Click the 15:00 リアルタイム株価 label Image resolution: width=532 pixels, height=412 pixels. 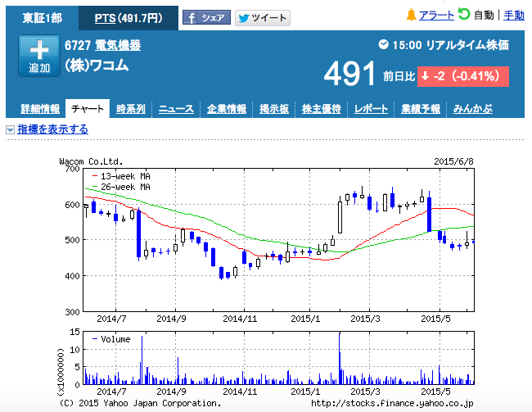click(451, 45)
